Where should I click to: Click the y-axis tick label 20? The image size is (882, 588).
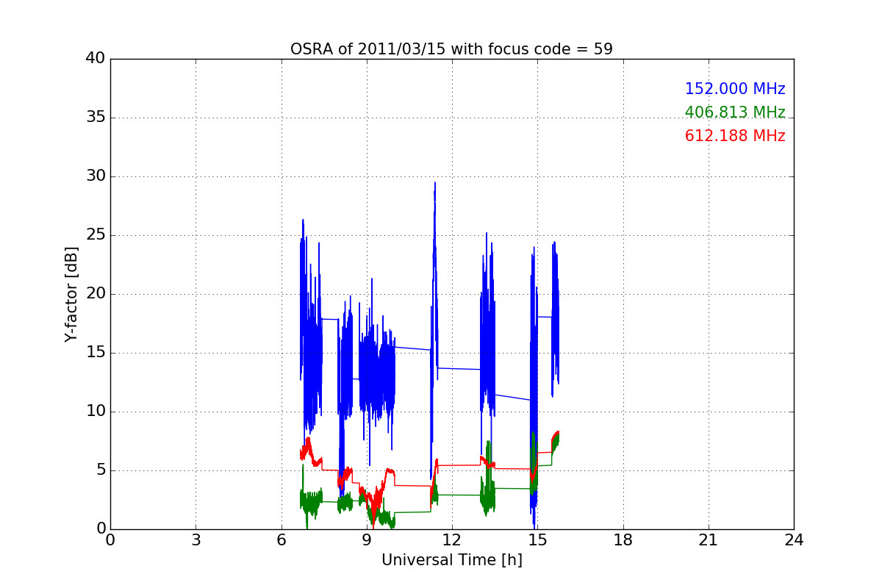point(96,294)
